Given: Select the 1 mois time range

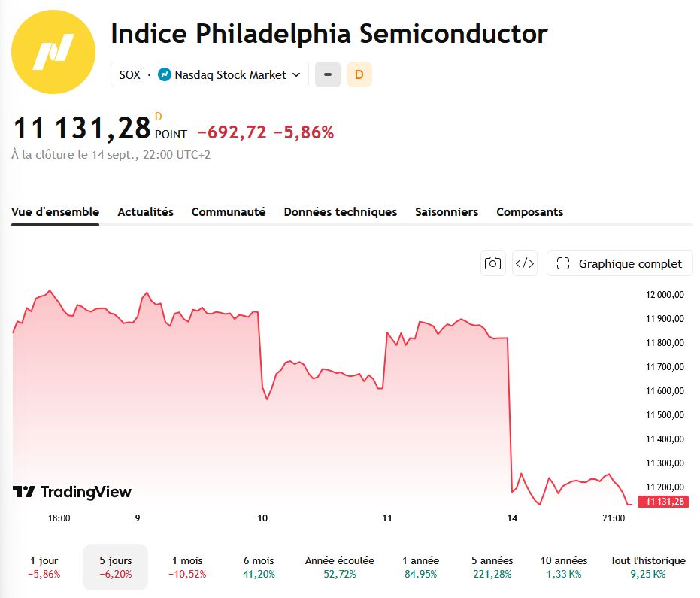Looking at the screenshot, I should coord(187,567).
